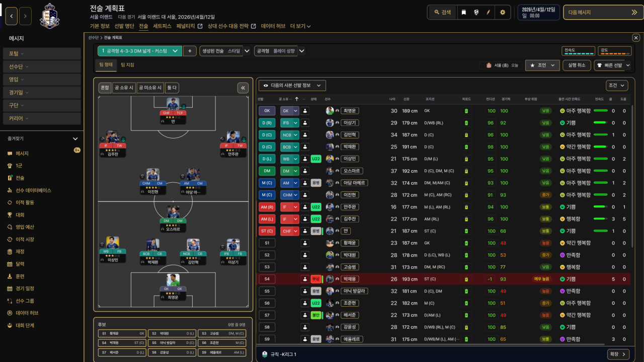Open settings with the gear icon
The height and width of the screenshot is (362, 644).
(x=502, y=13)
